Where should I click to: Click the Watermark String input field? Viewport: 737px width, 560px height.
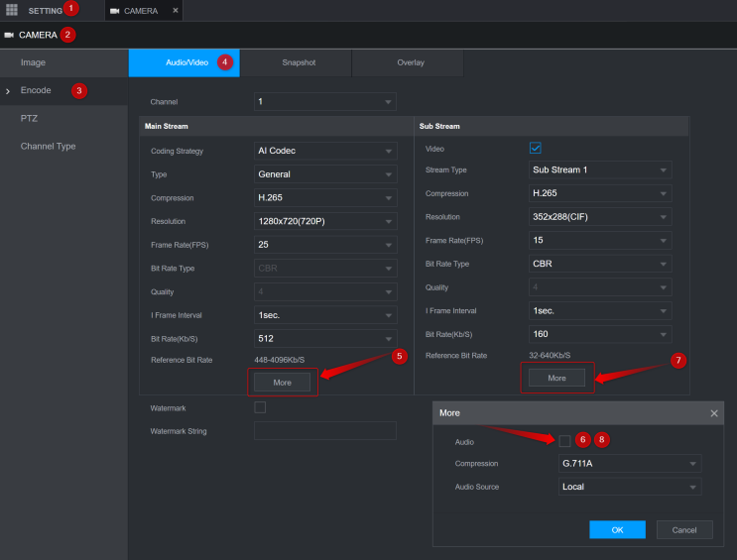point(324,431)
